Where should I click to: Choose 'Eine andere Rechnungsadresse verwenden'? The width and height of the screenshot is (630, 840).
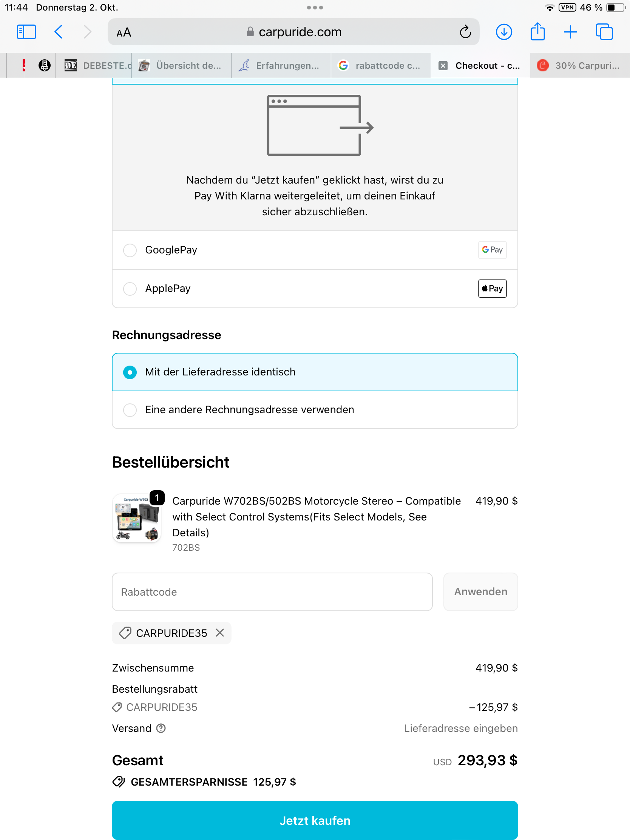pos(130,410)
